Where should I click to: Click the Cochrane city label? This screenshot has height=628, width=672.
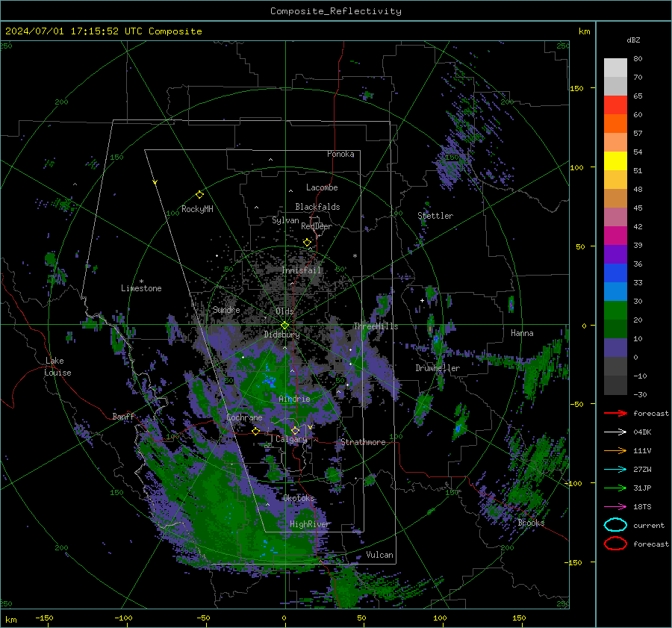[244, 417]
